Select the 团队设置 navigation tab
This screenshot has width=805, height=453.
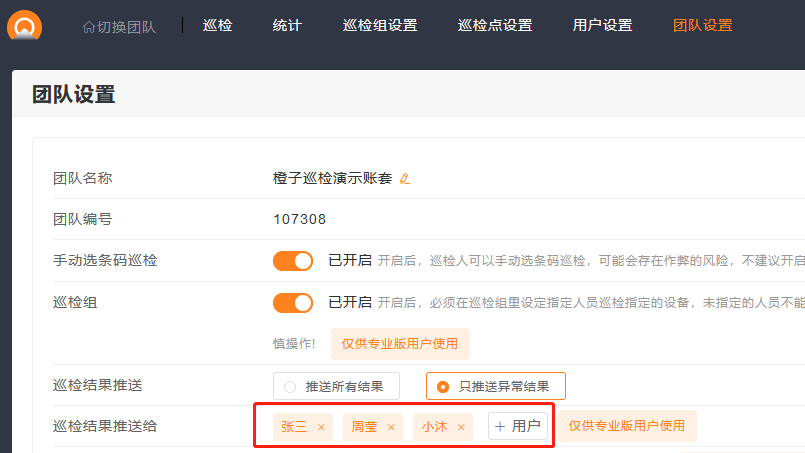[703, 25]
